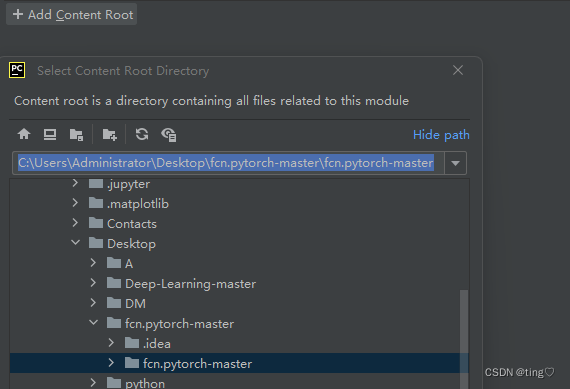Viewport: 570px width, 389px height.
Task: Select the DM folder row
Action: [x=239, y=303]
